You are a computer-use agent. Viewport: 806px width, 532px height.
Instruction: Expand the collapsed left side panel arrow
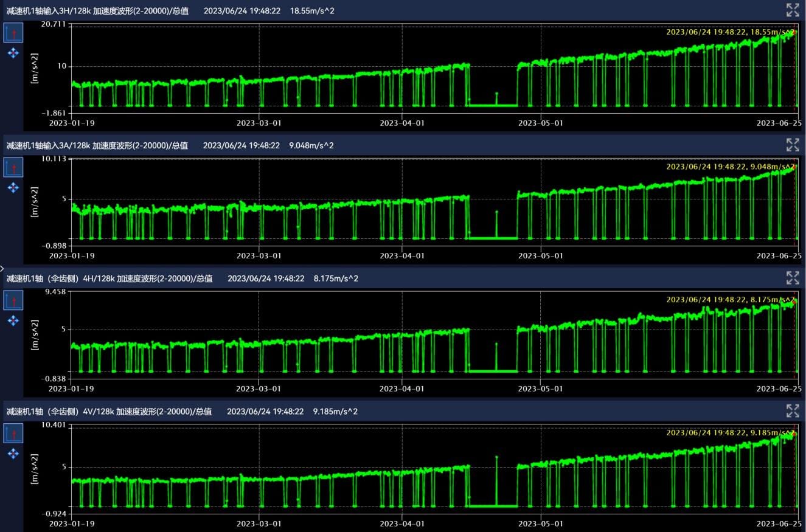tap(2, 268)
